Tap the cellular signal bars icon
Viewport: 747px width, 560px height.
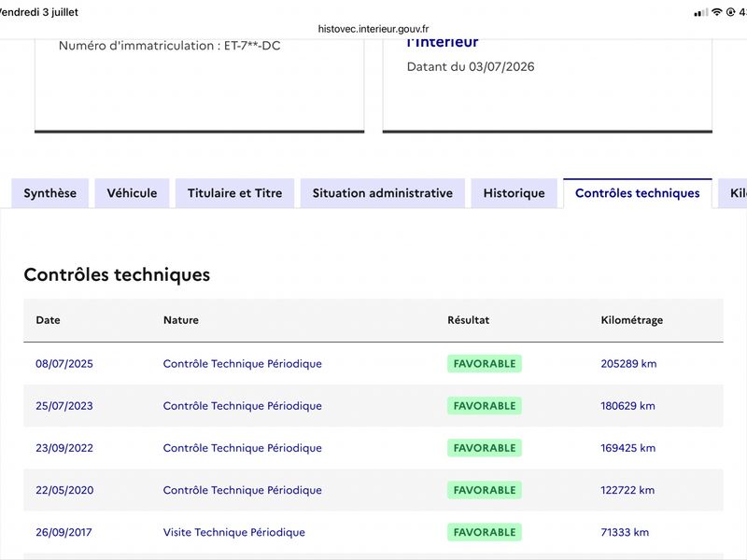[x=701, y=13]
